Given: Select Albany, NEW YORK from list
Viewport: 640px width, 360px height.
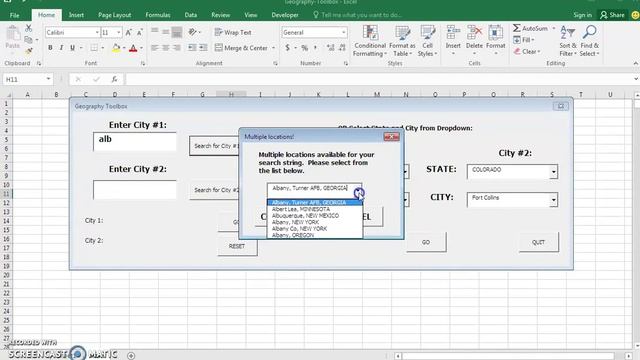Looking at the screenshot, I should pos(314,222).
